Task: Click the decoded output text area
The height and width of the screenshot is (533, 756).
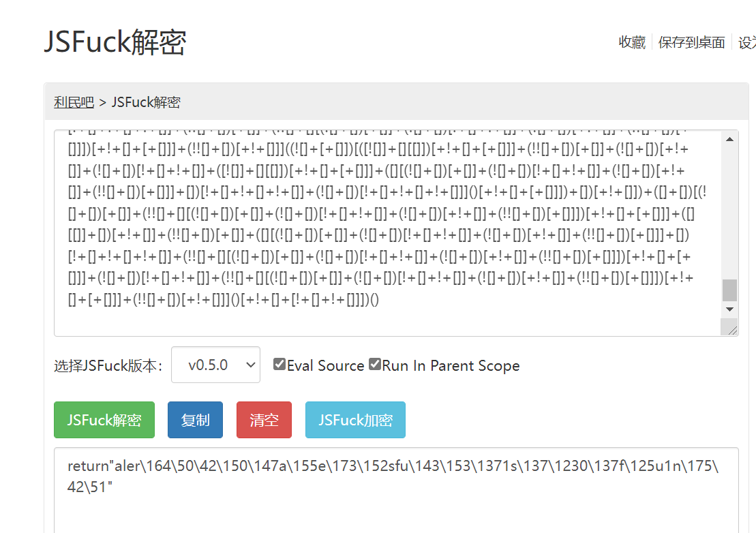Action: (396, 490)
